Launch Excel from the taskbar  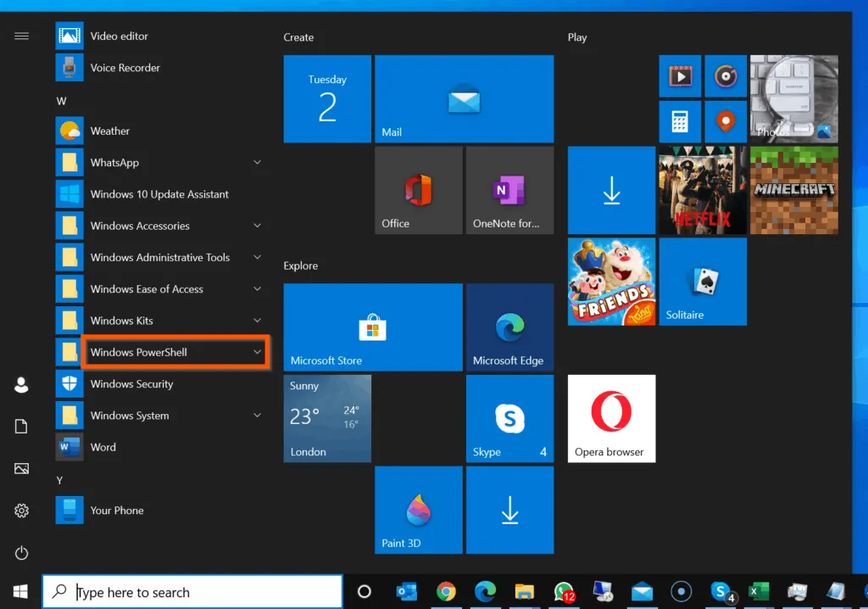[759, 591]
